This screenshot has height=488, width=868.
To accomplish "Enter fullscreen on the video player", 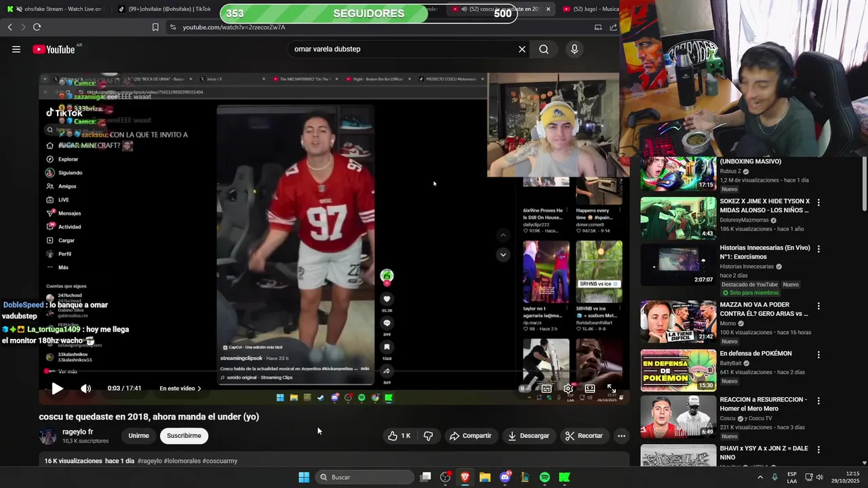I will 612,388.
